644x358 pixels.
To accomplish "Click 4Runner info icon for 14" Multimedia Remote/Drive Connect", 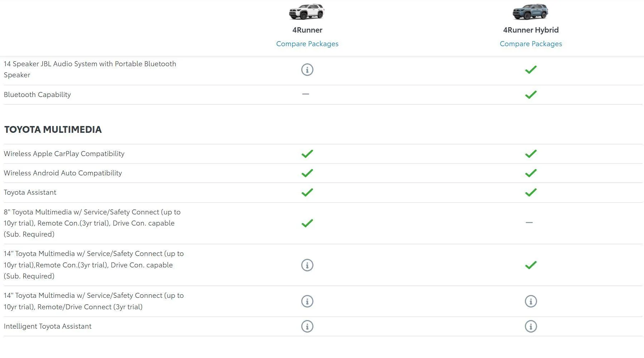I will click(307, 301).
